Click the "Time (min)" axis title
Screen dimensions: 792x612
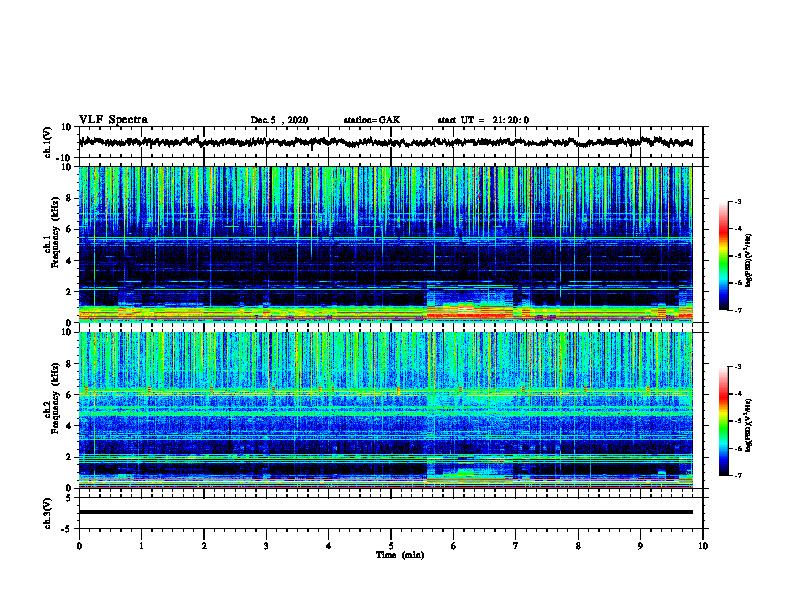[x=400, y=555]
